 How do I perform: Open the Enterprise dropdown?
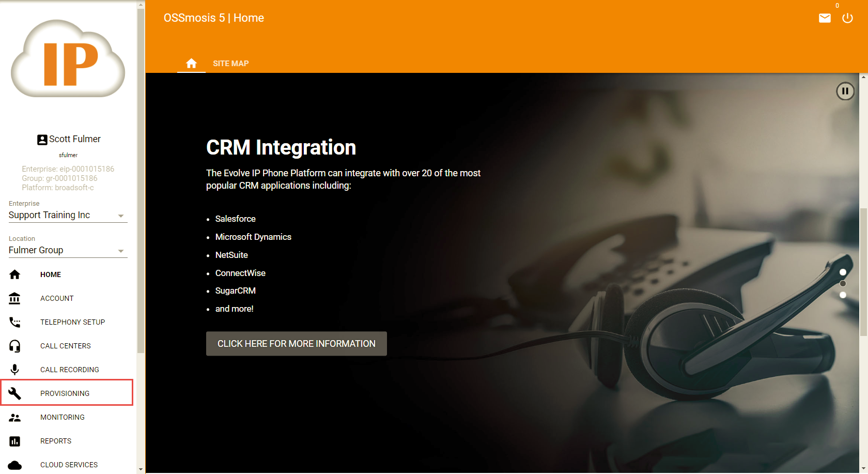coord(68,216)
